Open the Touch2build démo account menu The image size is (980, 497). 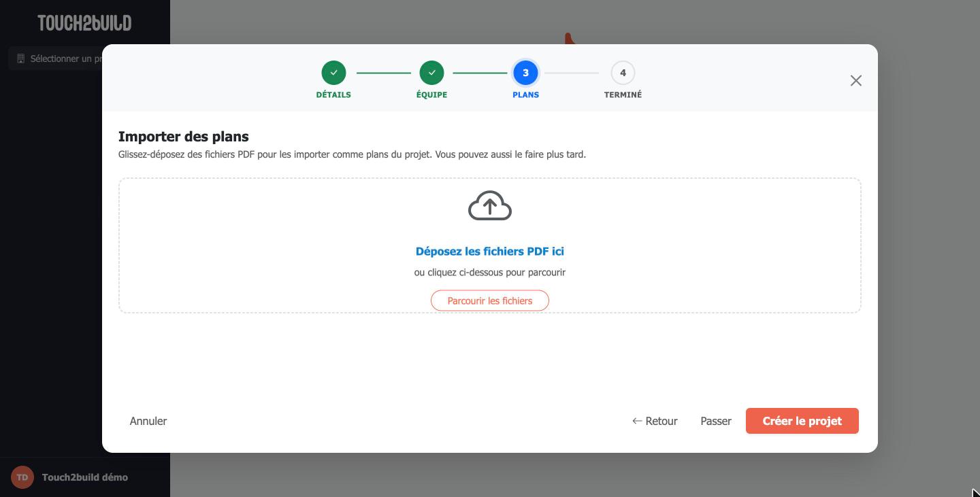[x=85, y=477]
